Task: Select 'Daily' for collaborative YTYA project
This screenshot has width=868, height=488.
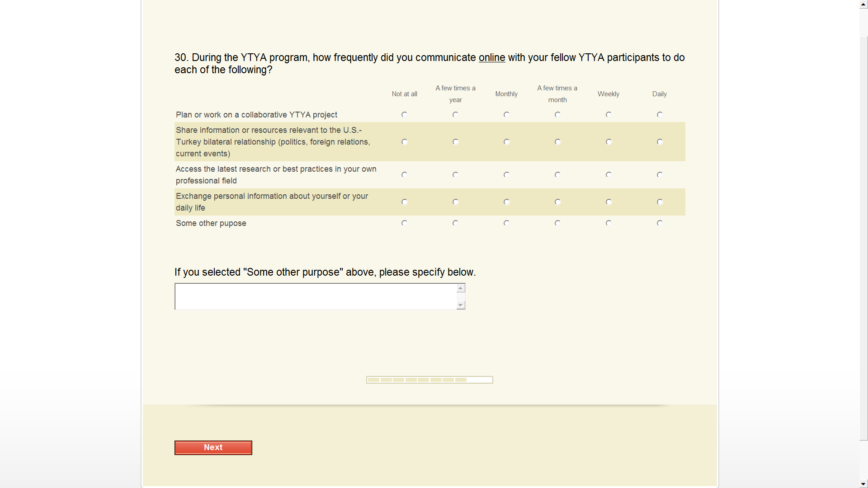Action: point(660,115)
